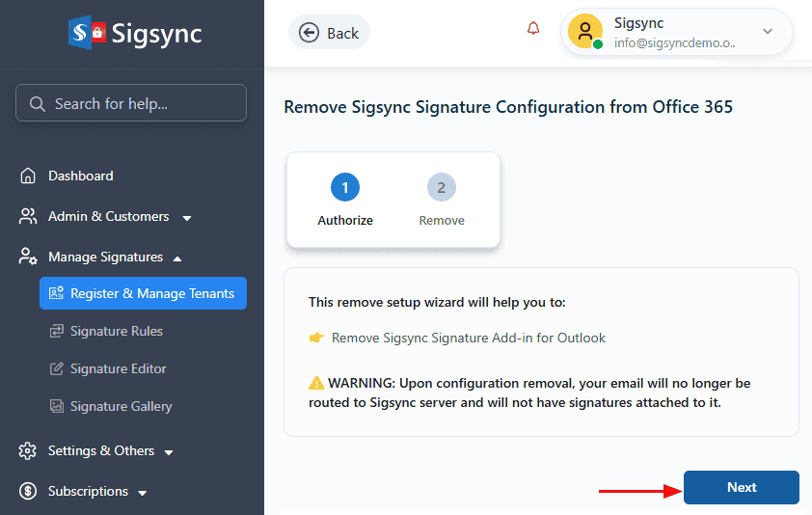Click the Signature Editor pencil icon
This screenshot has width=812, height=515.
[x=56, y=368]
